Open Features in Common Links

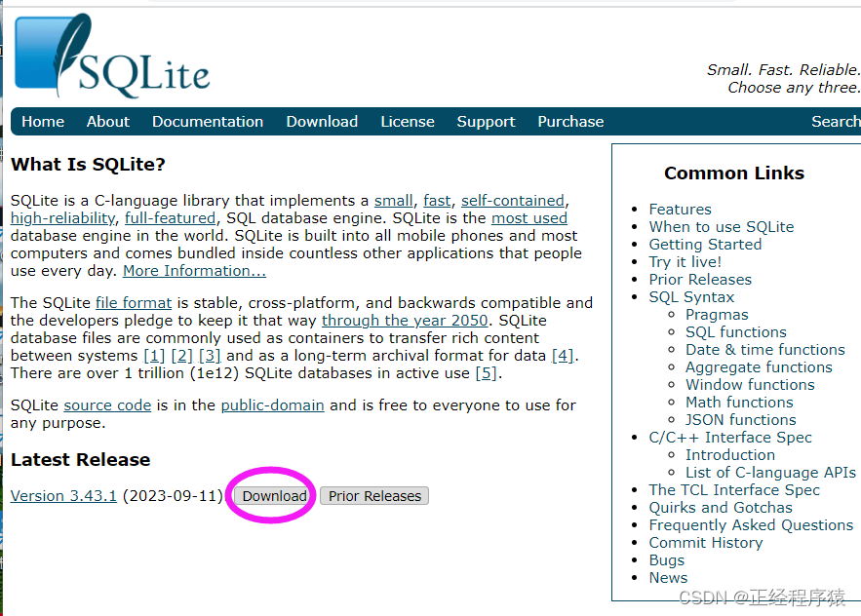coord(680,210)
